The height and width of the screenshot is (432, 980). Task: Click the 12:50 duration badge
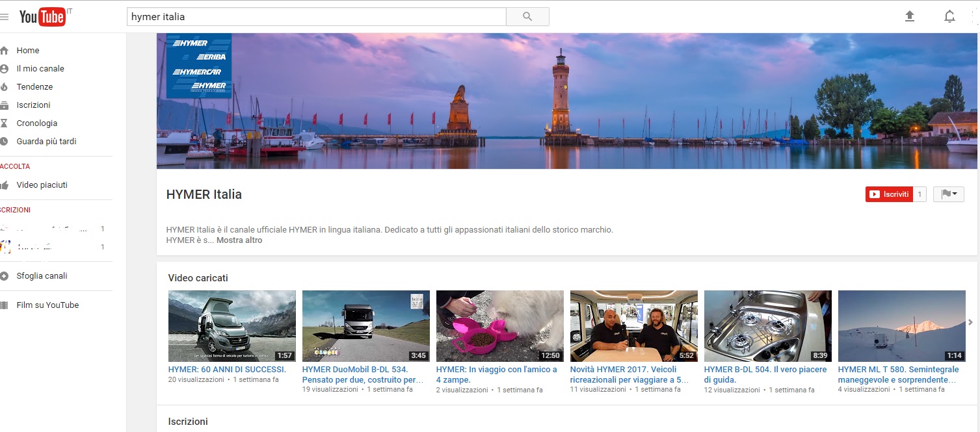coord(550,355)
